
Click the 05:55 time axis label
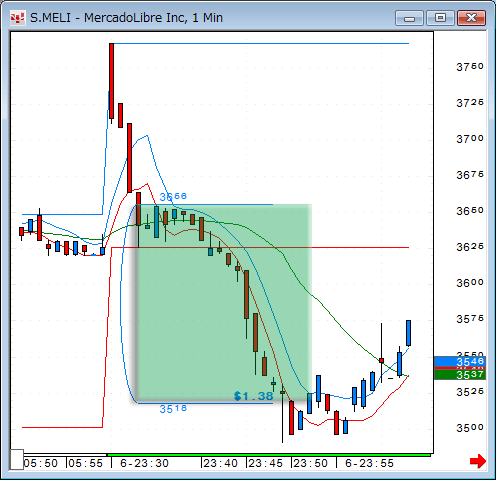tap(86, 463)
